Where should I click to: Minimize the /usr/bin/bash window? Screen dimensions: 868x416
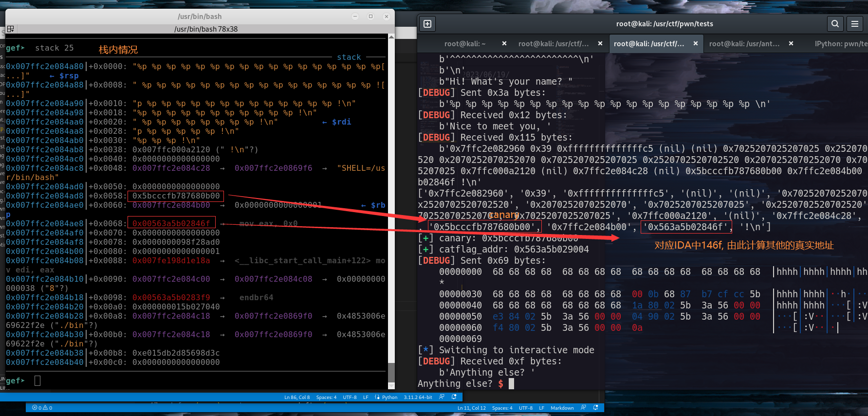point(355,17)
